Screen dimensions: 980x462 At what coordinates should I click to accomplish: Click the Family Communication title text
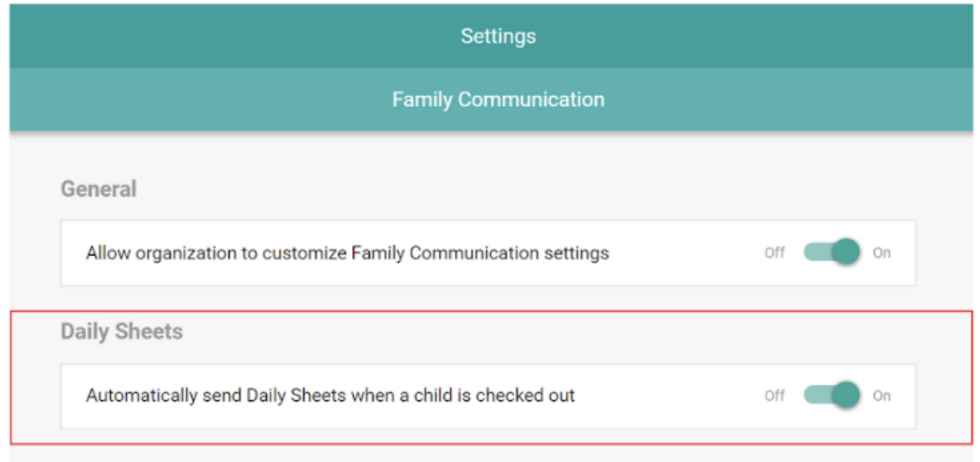tap(498, 99)
